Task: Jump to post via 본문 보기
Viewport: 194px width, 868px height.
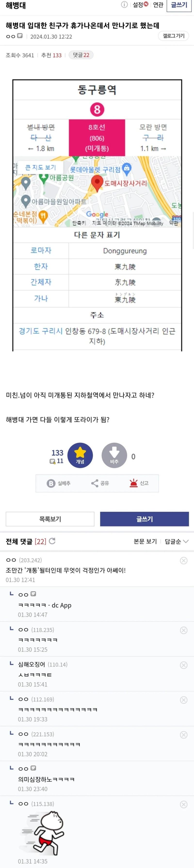Action: click(x=145, y=541)
